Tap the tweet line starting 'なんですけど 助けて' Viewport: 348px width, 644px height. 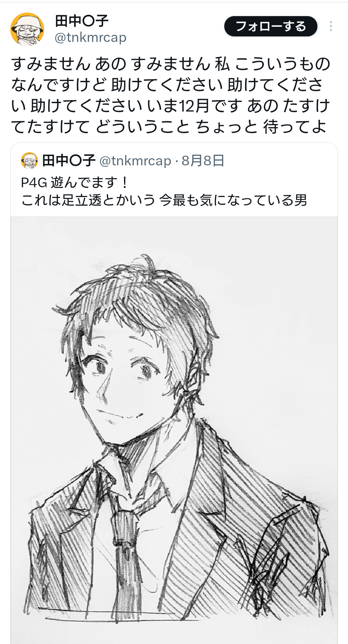[167, 84]
